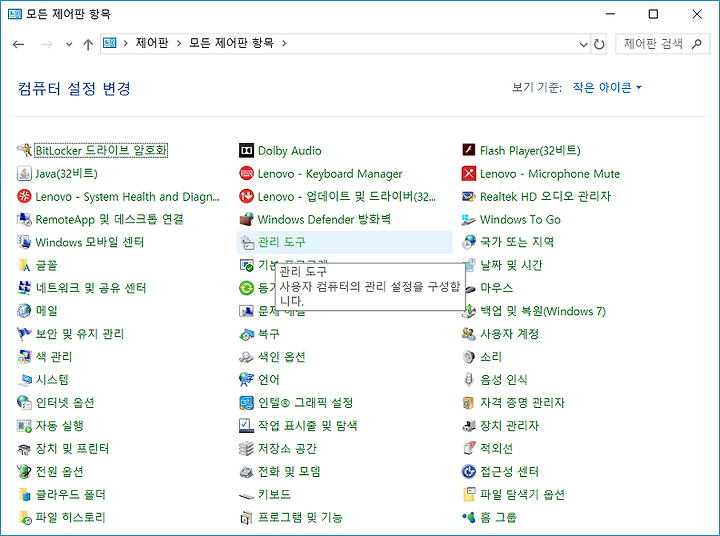Click the 프로그램 및 기능 icon
The image size is (720, 536).
pyautogui.click(x=246, y=518)
